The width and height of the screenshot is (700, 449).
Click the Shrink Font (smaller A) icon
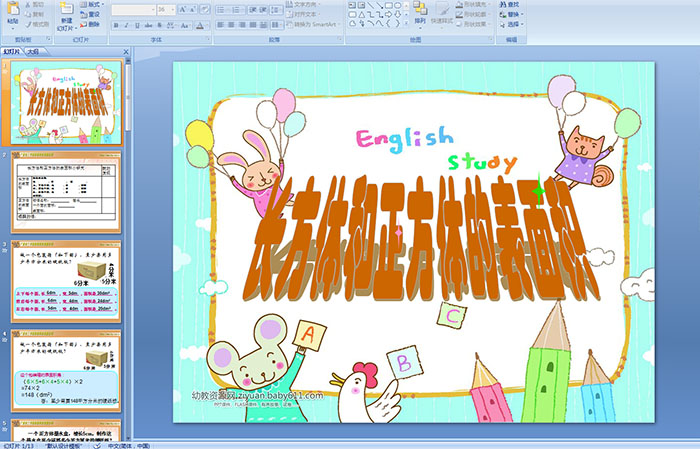coord(193,9)
